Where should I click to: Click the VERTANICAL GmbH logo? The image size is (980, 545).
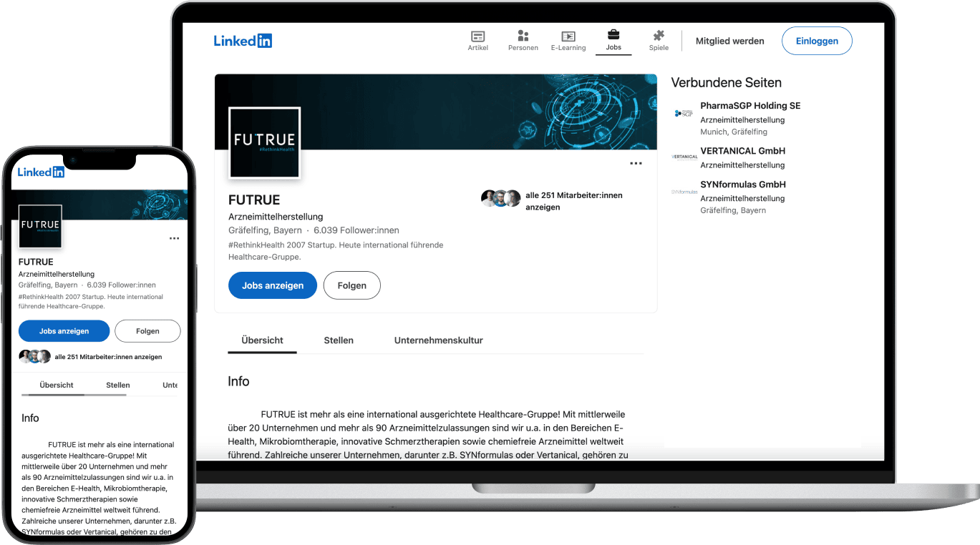pyautogui.click(x=684, y=157)
